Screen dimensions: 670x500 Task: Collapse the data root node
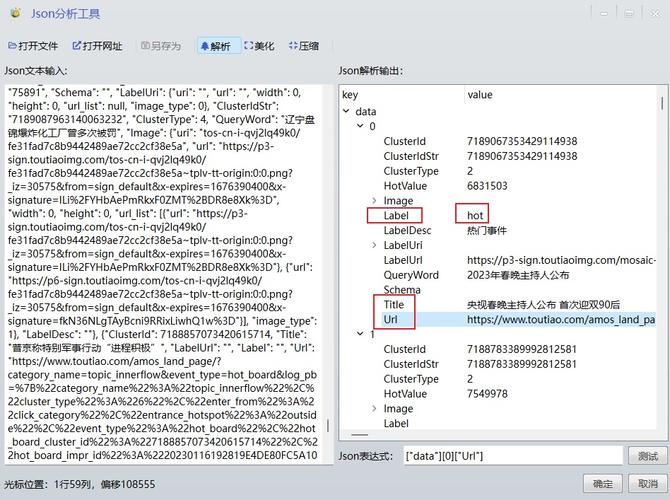[x=346, y=112]
